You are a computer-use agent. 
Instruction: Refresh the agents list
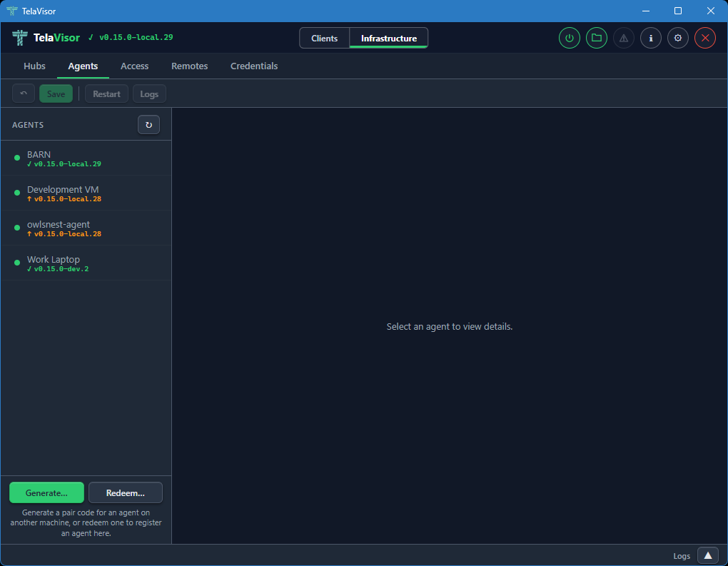coord(148,125)
